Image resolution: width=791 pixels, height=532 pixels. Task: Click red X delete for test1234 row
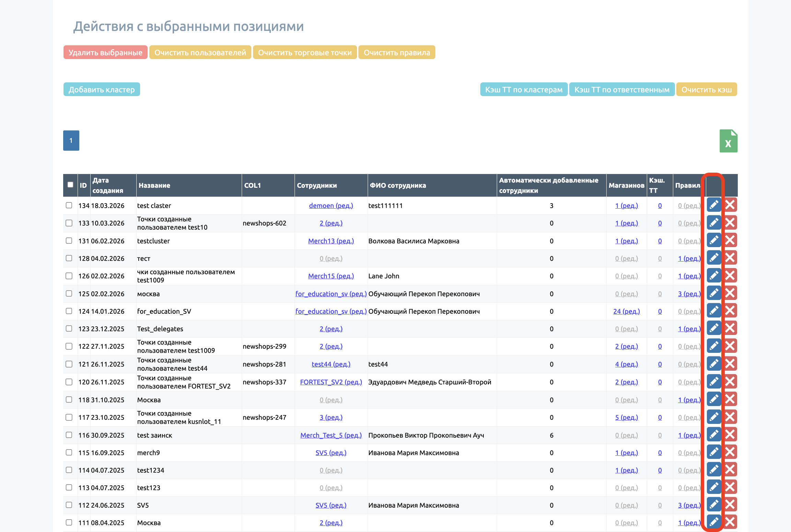pyautogui.click(x=730, y=470)
